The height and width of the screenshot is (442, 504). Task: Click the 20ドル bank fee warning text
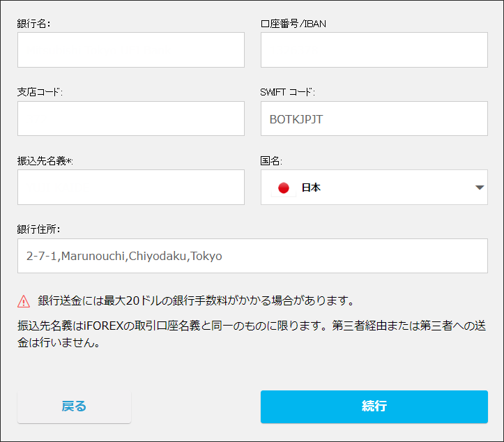point(197,301)
